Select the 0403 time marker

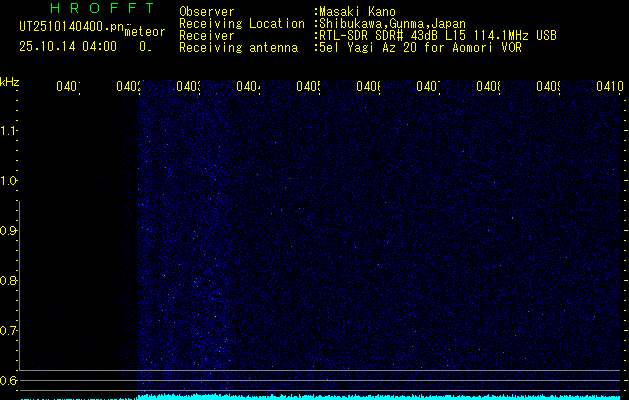tap(188, 86)
